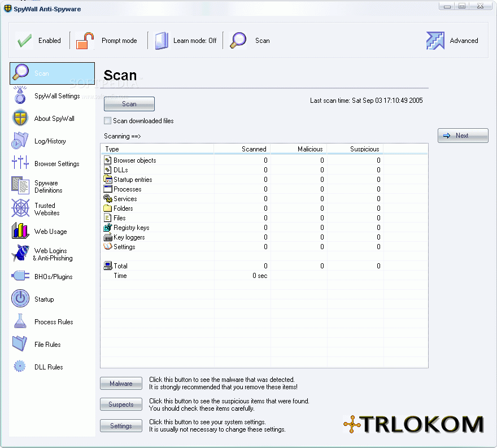Open the About SpyWall shield icon
This screenshot has width=497, height=448.
20,118
